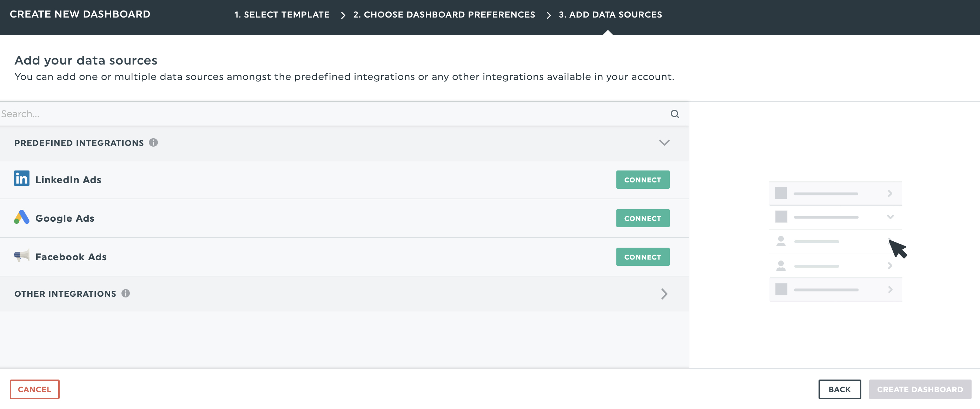This screenshot has width=980, height=409.
Task: Connect LinkedIn Ads
Action: [x=643, y=180]
